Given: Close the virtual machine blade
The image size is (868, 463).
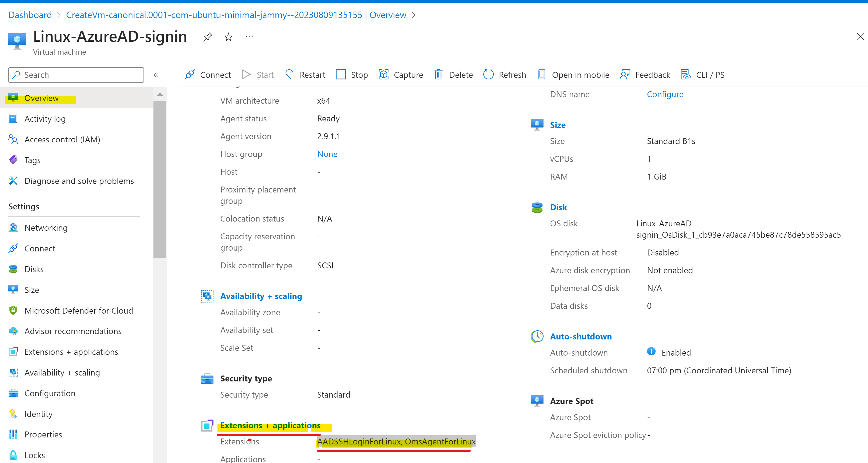Looking at the screenshot, I should 860,37.
